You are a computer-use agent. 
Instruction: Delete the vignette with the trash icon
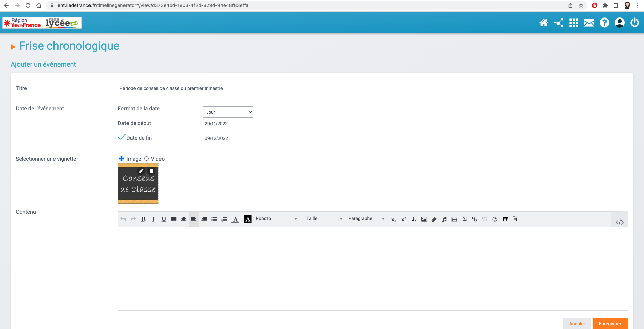(151, 171)
